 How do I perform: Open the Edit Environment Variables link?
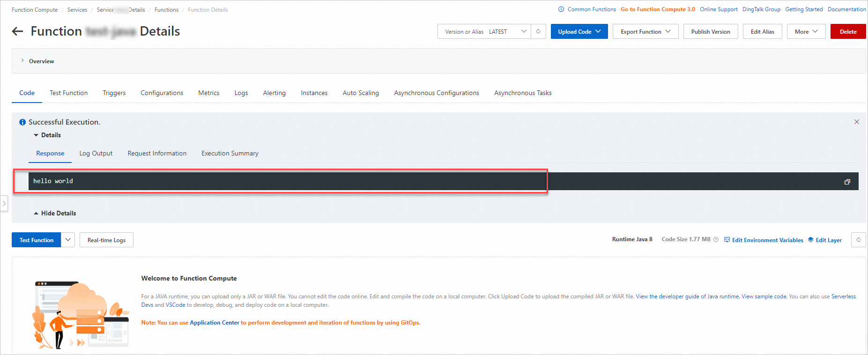(x=768, y=240)
